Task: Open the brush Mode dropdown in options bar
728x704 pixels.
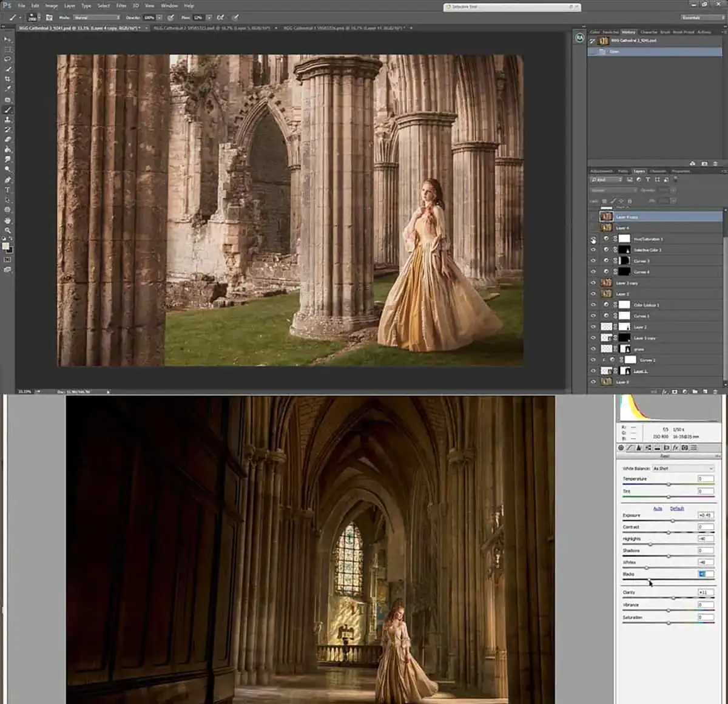Action: coord(96,18)
